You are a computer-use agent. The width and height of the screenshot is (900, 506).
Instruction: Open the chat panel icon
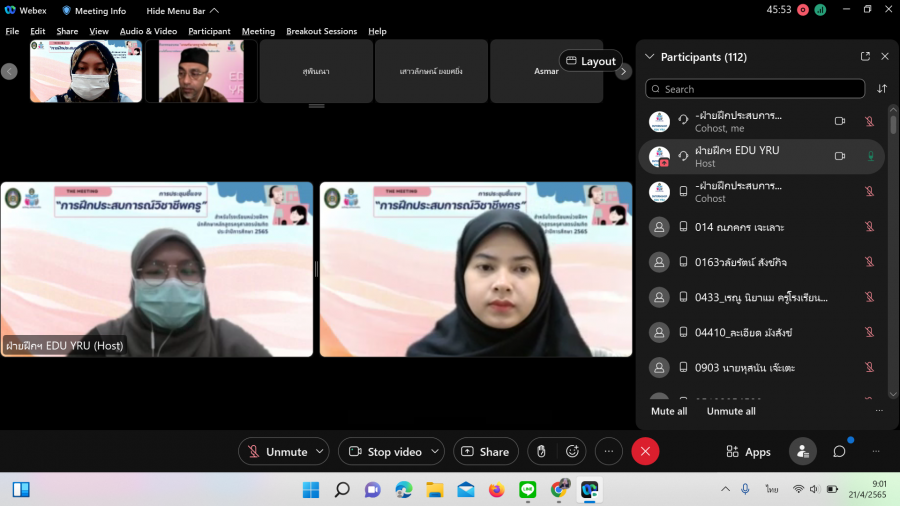coord(839,452)
